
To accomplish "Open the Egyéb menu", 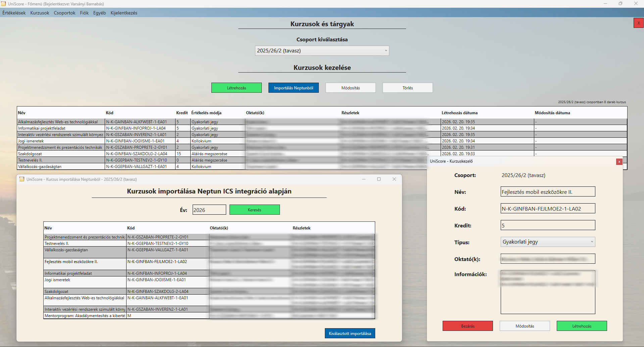I will tap(99, 13).
